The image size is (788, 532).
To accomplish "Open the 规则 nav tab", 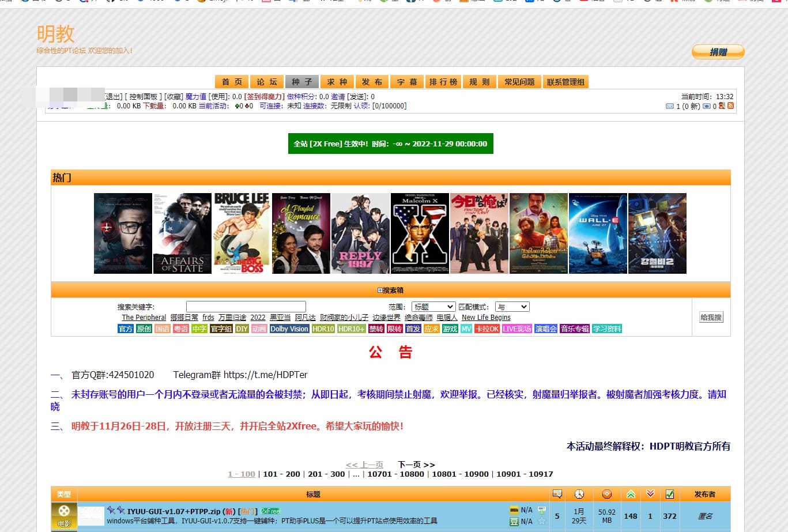I will 480,82.
